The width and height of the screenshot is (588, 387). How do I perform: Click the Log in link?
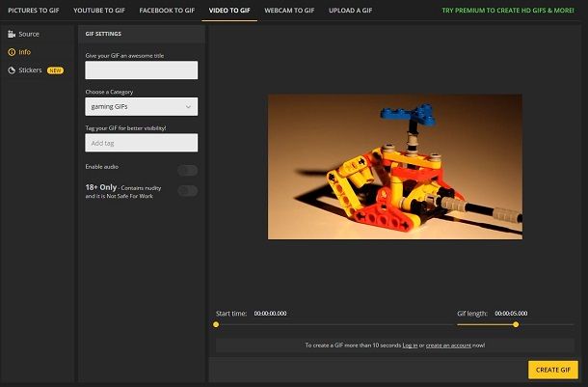pos(410,345)
